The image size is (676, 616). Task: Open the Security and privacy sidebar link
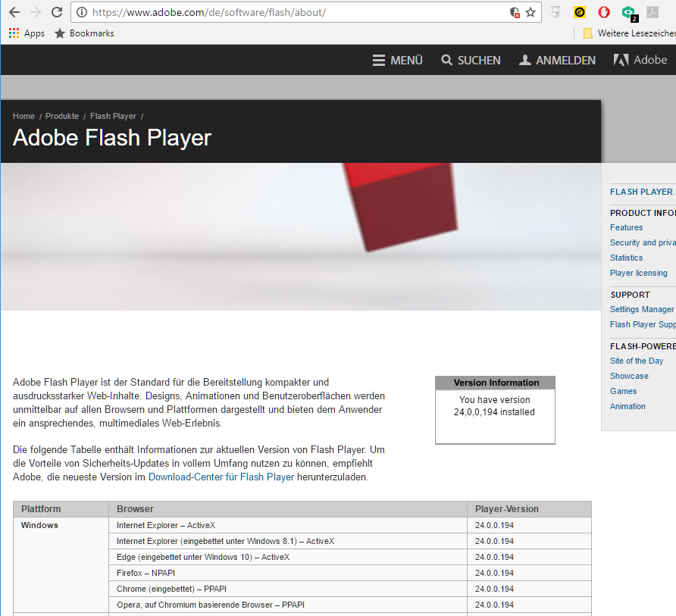[643, 242]
